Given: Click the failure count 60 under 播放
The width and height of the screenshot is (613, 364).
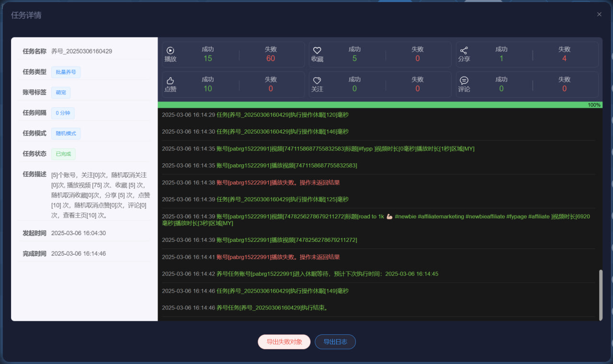Looking at the screenshot, I should (x=271, y=57).
